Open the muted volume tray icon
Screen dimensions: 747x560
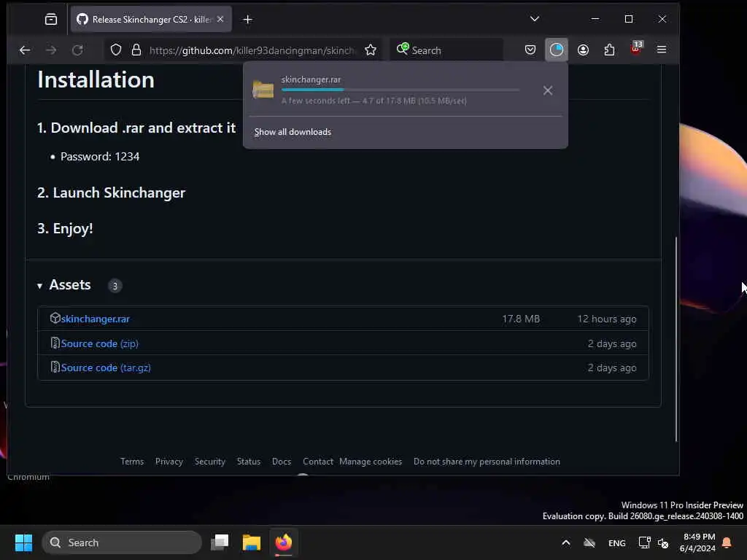click(662, 542)
